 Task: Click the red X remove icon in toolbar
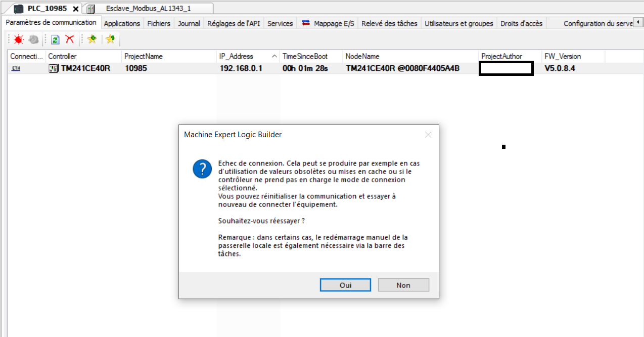point(70,39)
